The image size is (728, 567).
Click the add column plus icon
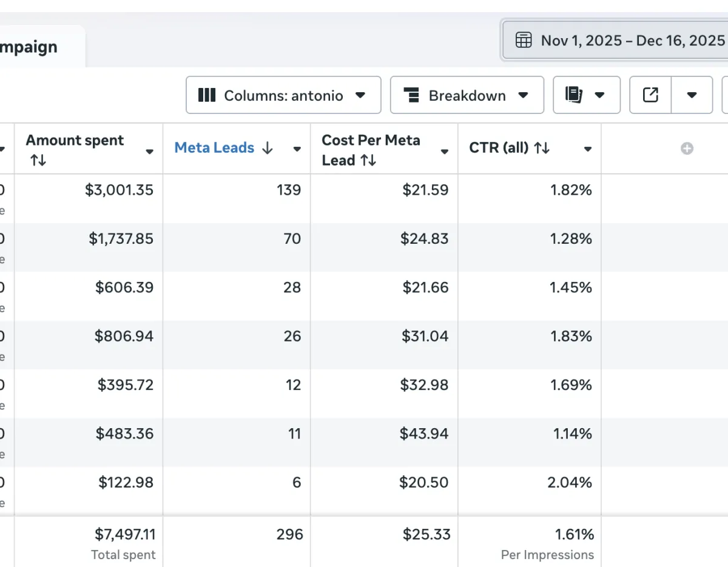(x=687, y=149)
